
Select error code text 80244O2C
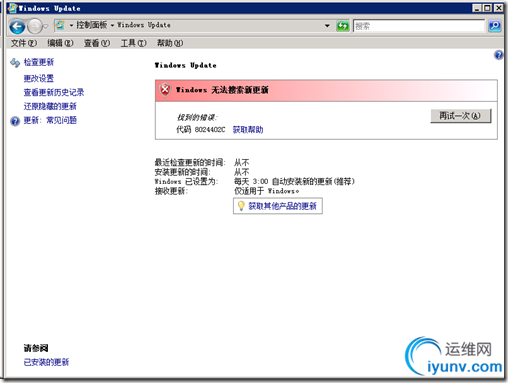click(210, 129)
